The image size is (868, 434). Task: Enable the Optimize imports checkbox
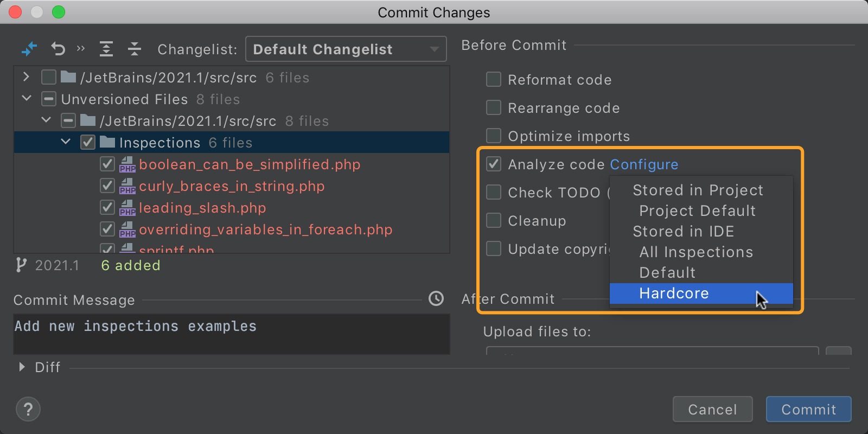click(494, 136)
